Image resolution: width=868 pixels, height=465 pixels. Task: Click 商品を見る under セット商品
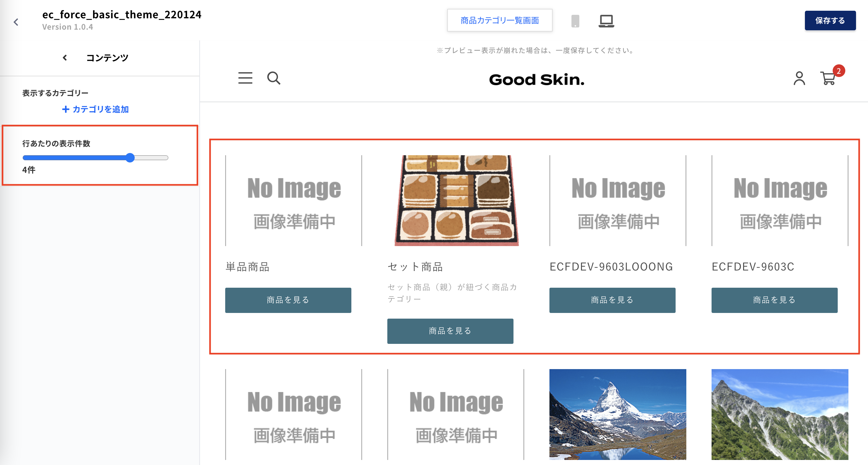tap(450, 331)
